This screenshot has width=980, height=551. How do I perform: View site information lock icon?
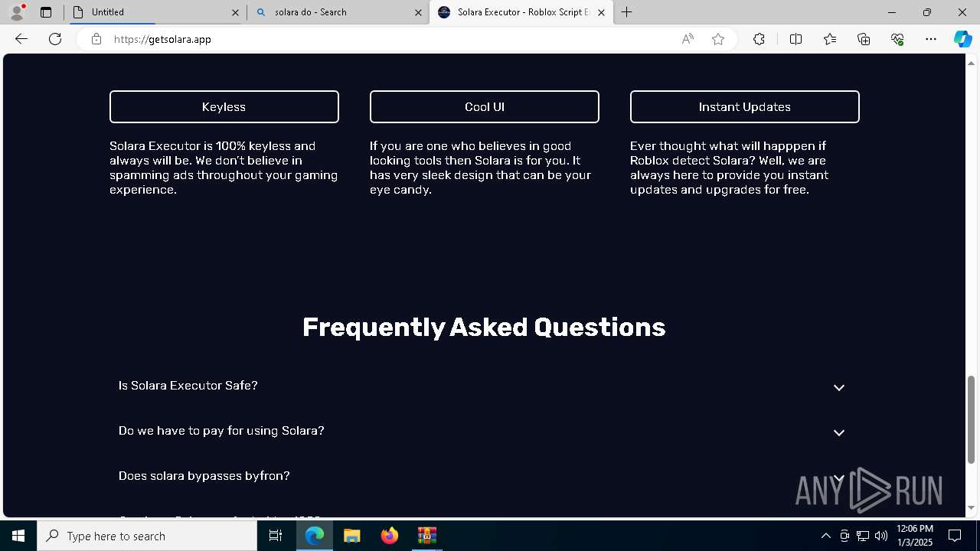[x=96, y=39]
